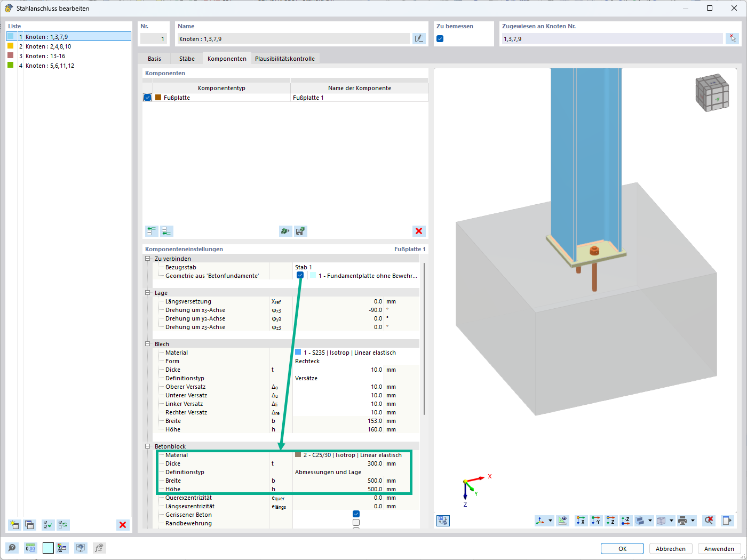Click the green swatch for Knoten : 5,6,11,12

coord(10,65)
